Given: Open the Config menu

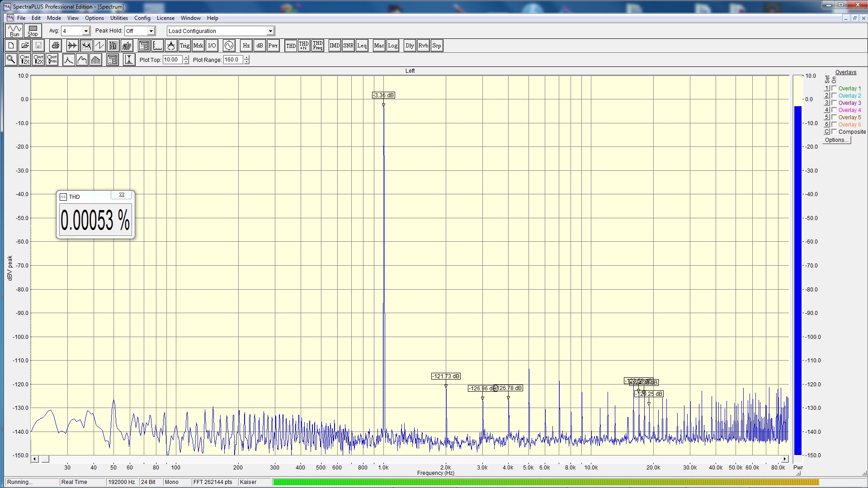Looking at the screenshot, I should click(x=142, y=18).
